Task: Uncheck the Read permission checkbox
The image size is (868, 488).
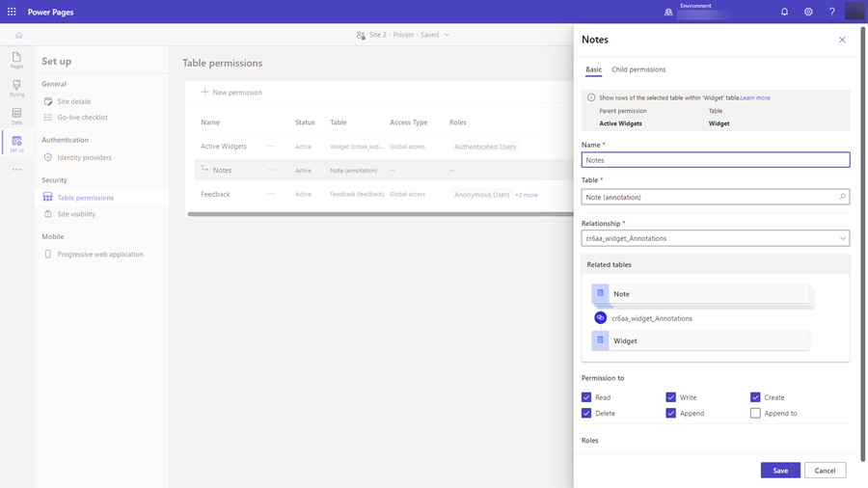Action: point(586,397)
